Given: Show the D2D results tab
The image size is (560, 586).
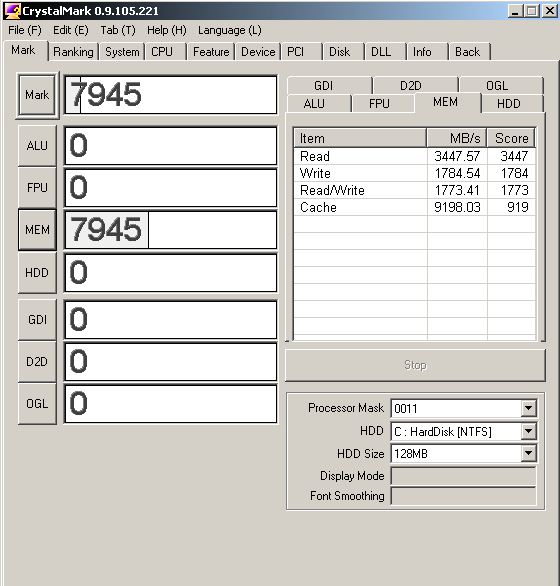Looking at the screenshot, I should pyautogui.click(x=416, y=86).
